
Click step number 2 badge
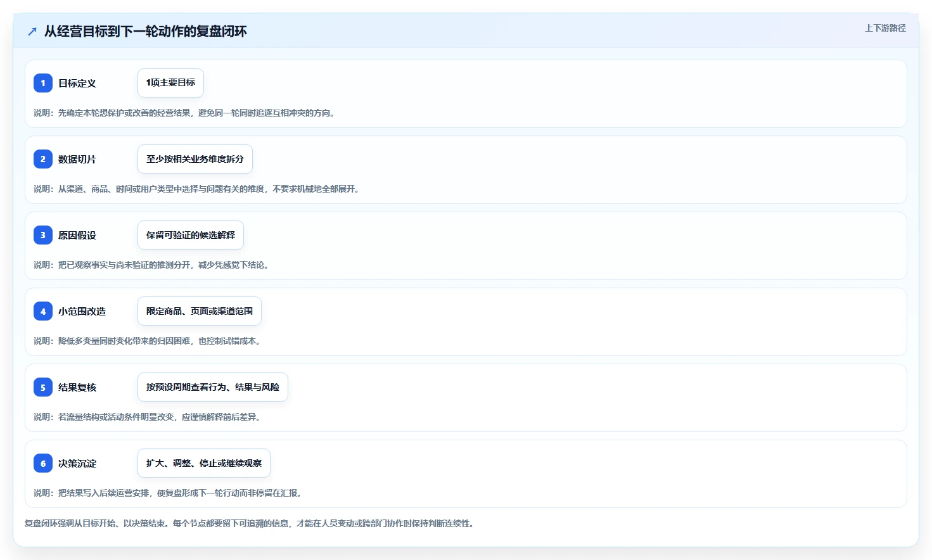pyautogui.click(x=43, y=159)
